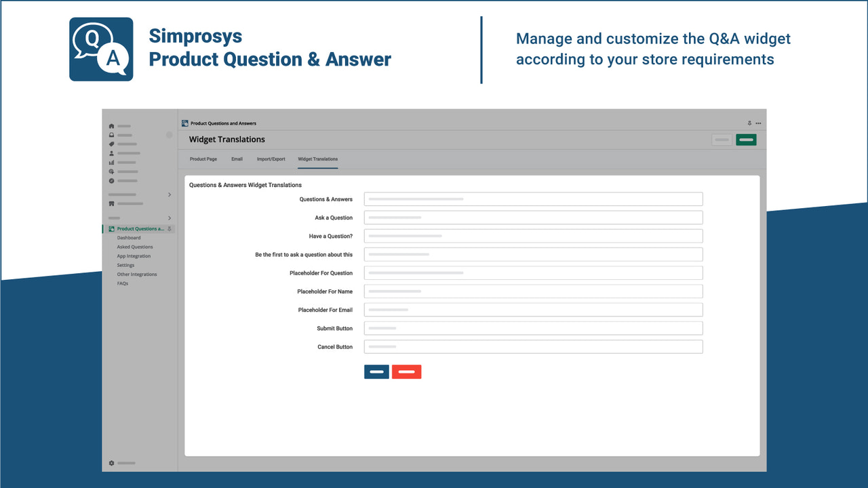868x488 pixels.
Task: Expand the Apps section chevron
Action: click(x=170, y=216)
